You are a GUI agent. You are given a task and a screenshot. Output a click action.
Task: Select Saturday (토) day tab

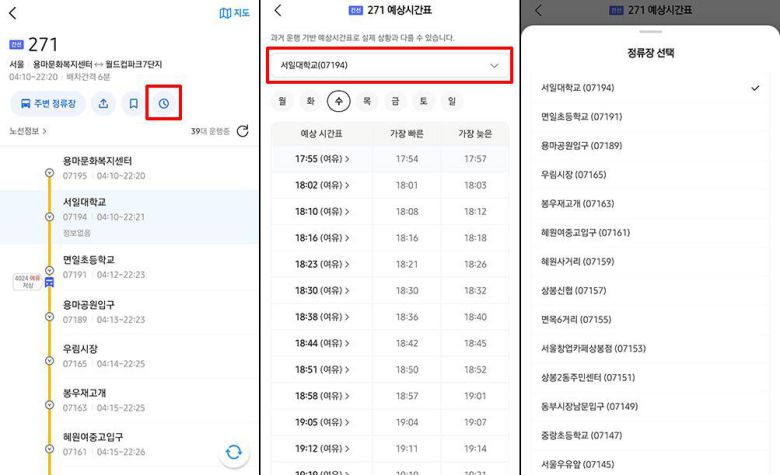[423, 101]
